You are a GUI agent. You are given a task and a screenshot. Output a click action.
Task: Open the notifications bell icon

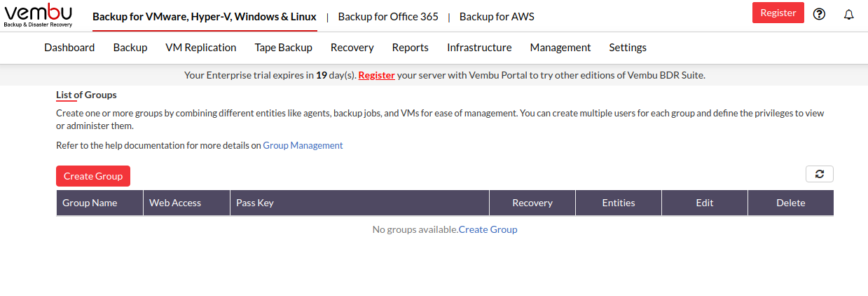point(849,14)
